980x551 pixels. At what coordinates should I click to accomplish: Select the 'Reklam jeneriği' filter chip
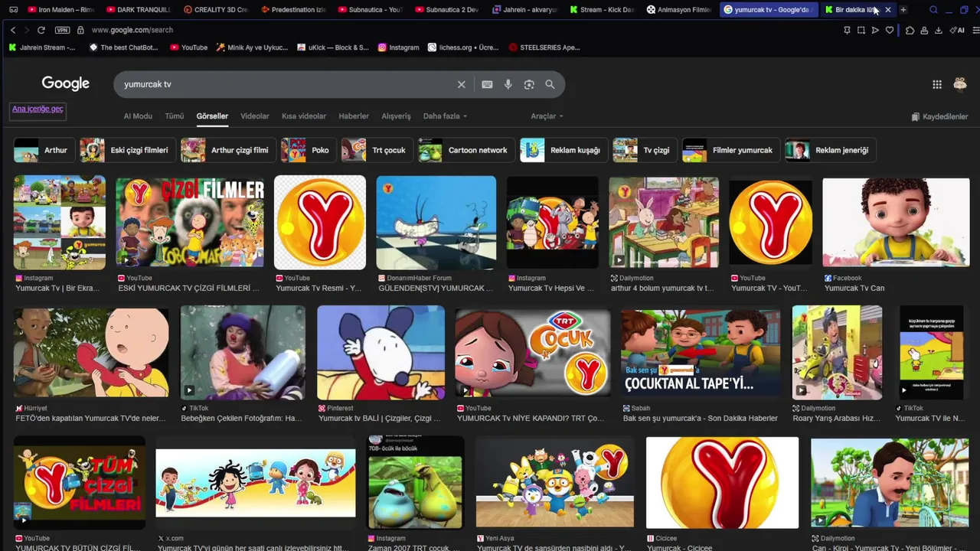831,150
